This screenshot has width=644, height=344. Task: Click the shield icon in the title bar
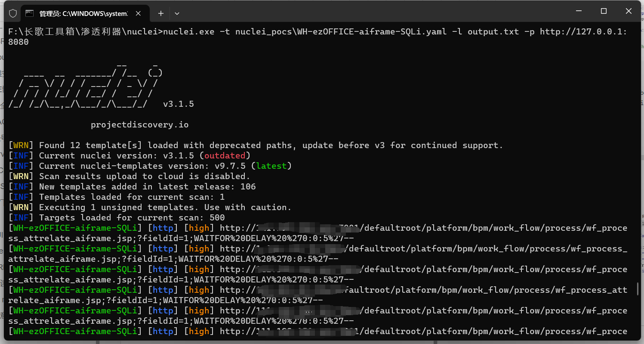(x=13, y=13)
